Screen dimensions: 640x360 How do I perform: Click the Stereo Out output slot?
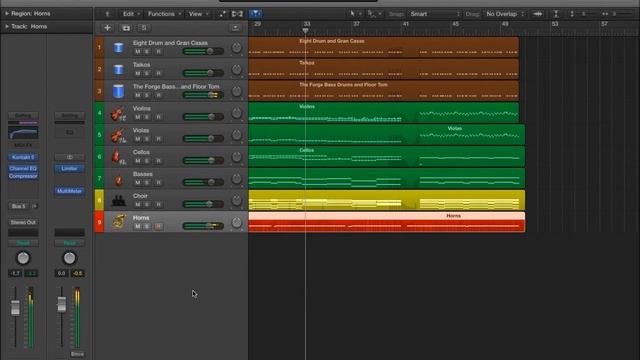point(23,222)
